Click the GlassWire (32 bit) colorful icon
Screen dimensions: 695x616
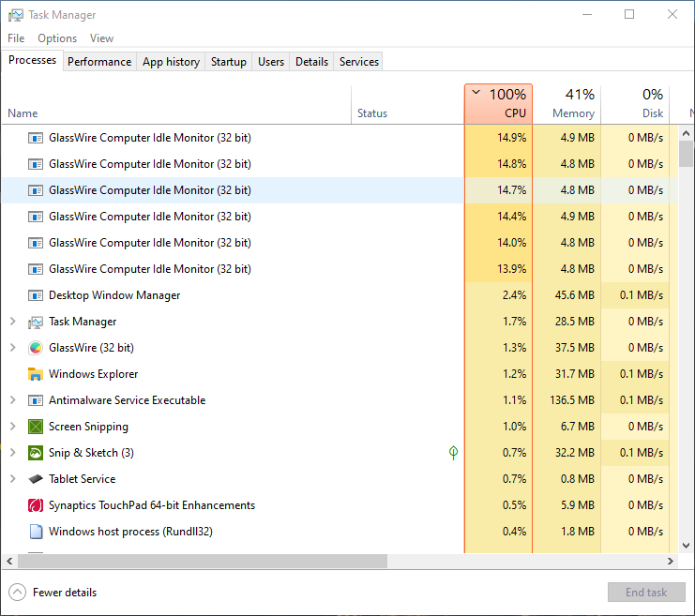36,348
